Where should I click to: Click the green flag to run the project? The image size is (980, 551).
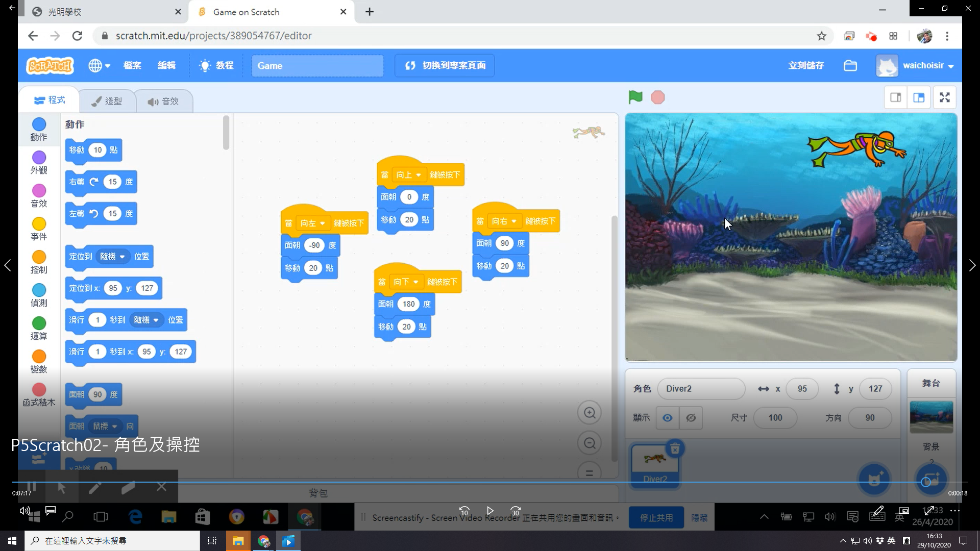pyautogui.click(x=635, y=97)
